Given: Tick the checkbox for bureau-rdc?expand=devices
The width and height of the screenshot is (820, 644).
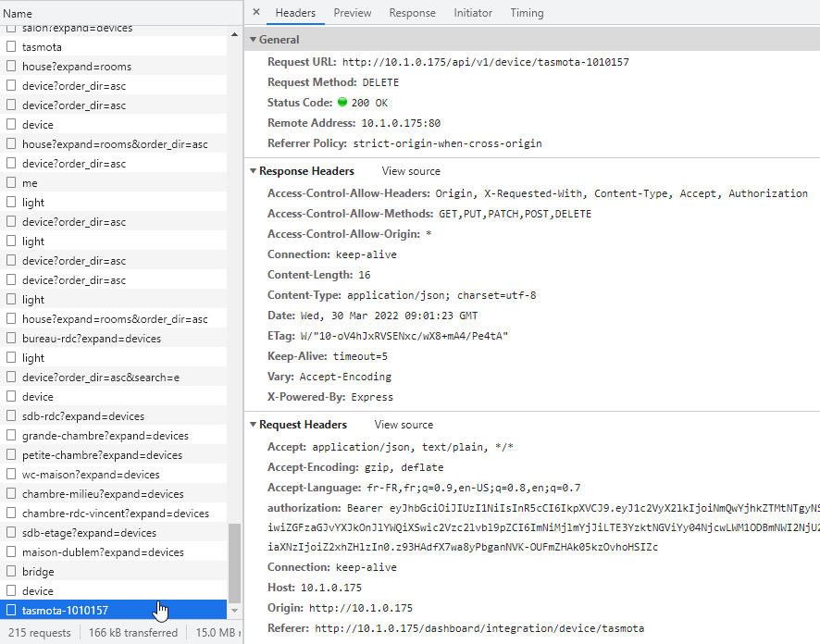Looking at the screenshot, I should pos(11,339).
